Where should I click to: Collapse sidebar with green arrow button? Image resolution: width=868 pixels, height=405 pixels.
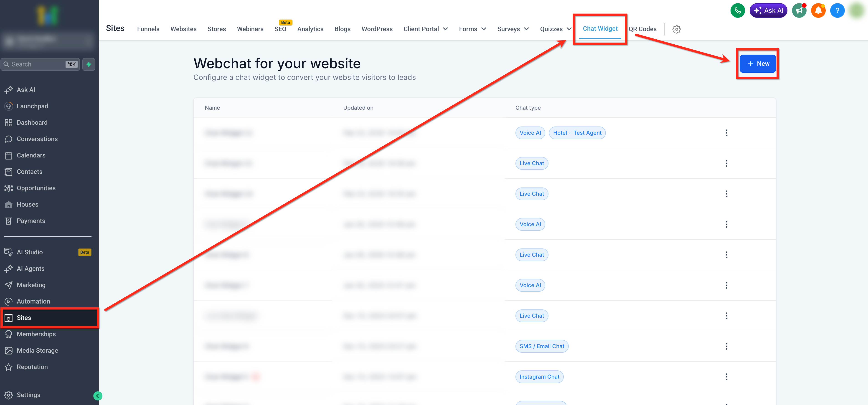click(x=98, y=396)
